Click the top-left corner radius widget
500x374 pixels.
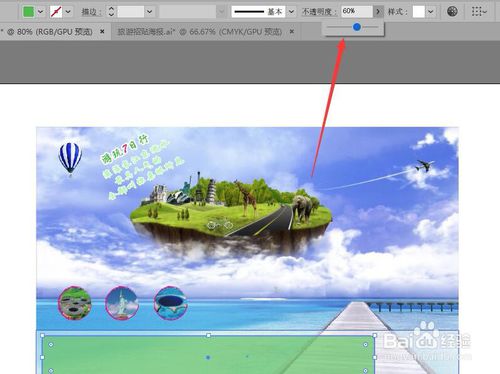(x=51, y=345)
